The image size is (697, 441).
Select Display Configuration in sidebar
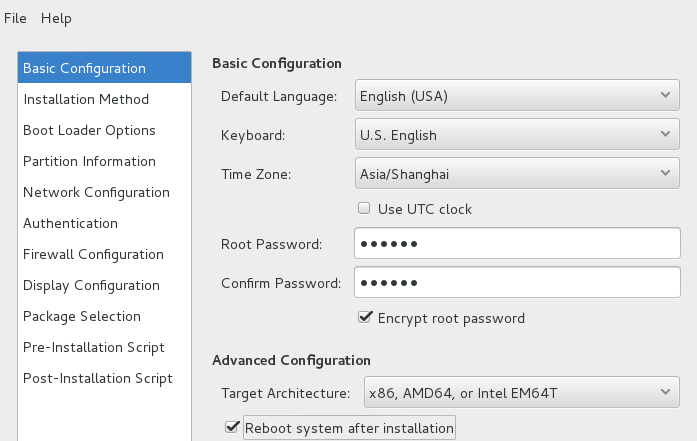(104, 285)
